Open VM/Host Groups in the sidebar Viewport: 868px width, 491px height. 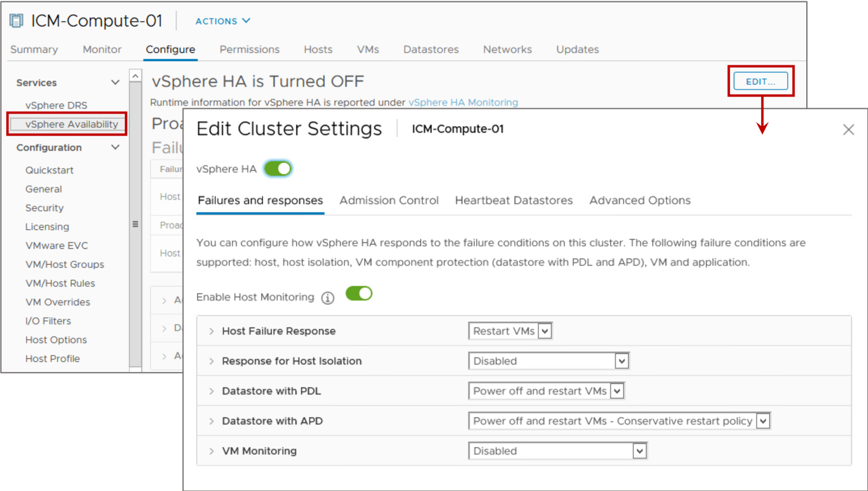click(65, 264)
